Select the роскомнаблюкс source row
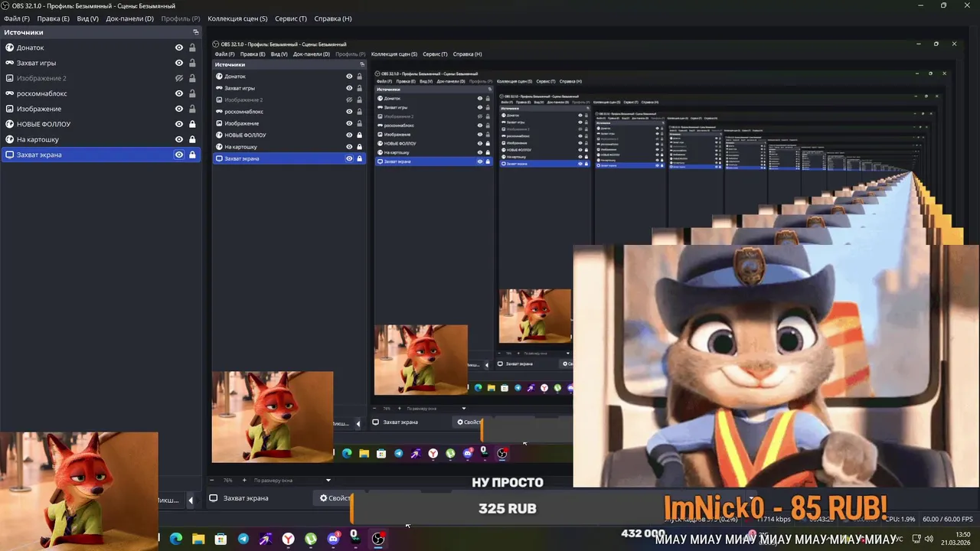Image resolution: width=980 pixels, height=551 pixels. point(100,93)
